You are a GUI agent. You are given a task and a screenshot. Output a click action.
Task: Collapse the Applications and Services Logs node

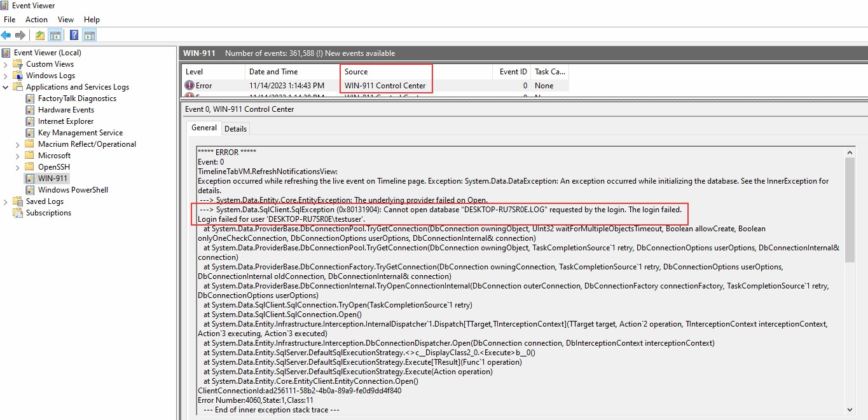click(6, 87)
